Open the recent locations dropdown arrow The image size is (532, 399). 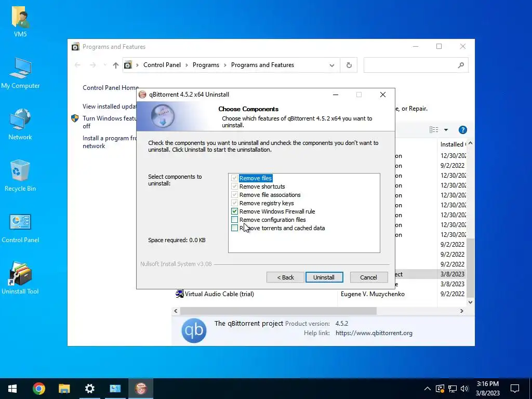click(x=105, y=65)
